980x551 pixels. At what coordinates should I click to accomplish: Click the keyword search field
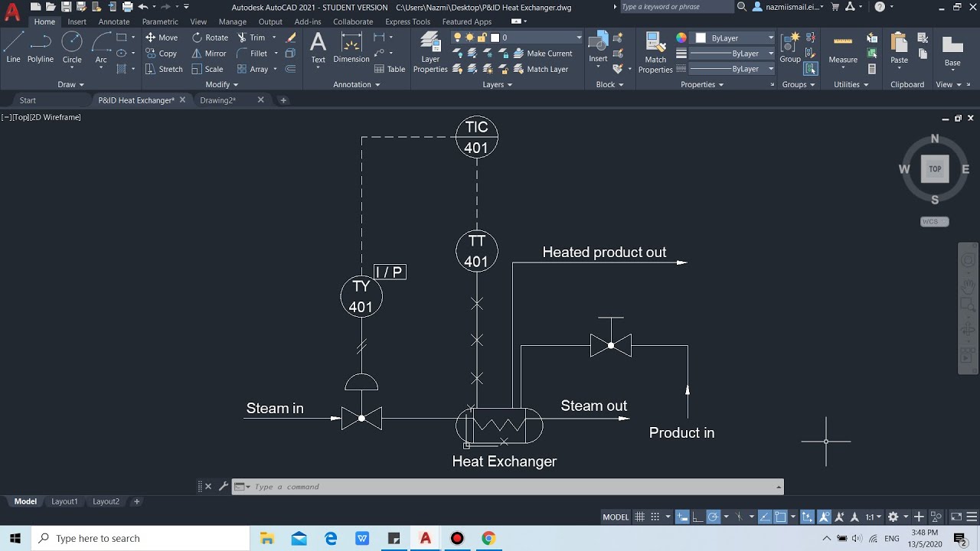675,7
